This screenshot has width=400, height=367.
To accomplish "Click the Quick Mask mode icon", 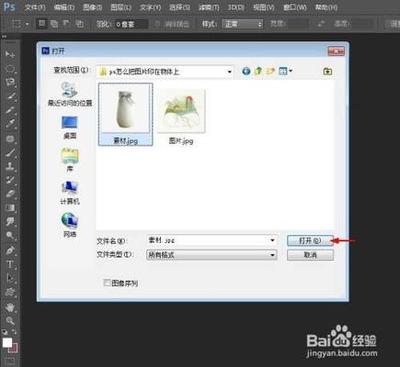I will pyautogui.click(x=10, y=362).
